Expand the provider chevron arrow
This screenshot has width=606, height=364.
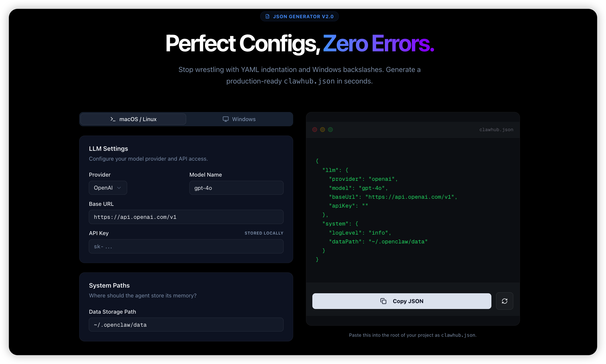coord(119,188)
